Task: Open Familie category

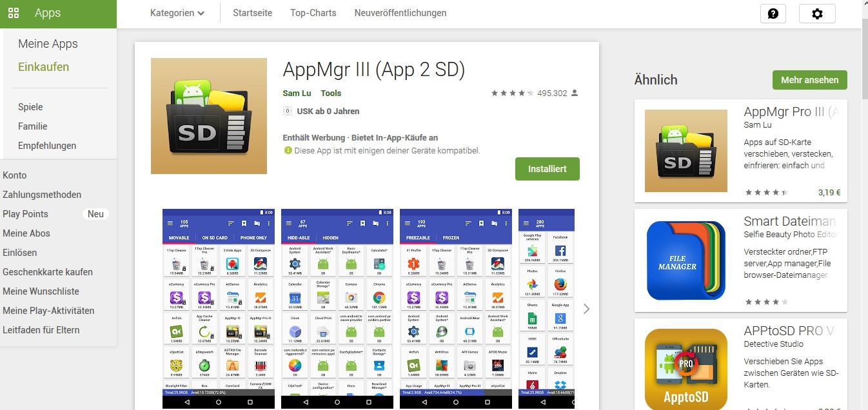Action: tap(32, 126)
